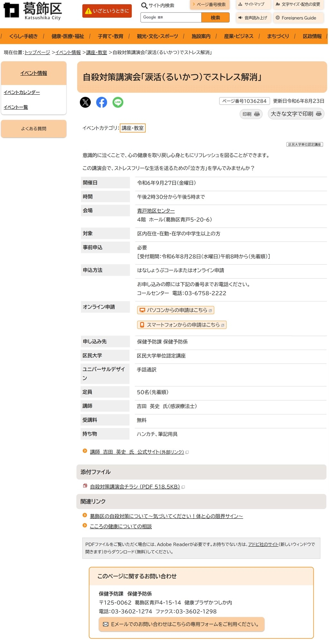Image resolution: width=332 pixels, height=644 pixels.
Task: Open パソコンからの申請はこちら application link
Action: pyautogui.click(x=176, y=310)
